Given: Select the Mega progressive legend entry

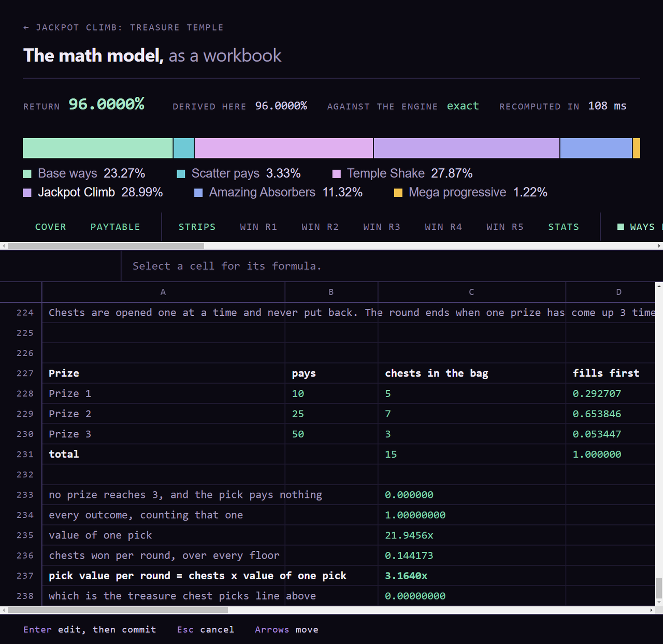Looking at the screenshot, I should (471, 192).
